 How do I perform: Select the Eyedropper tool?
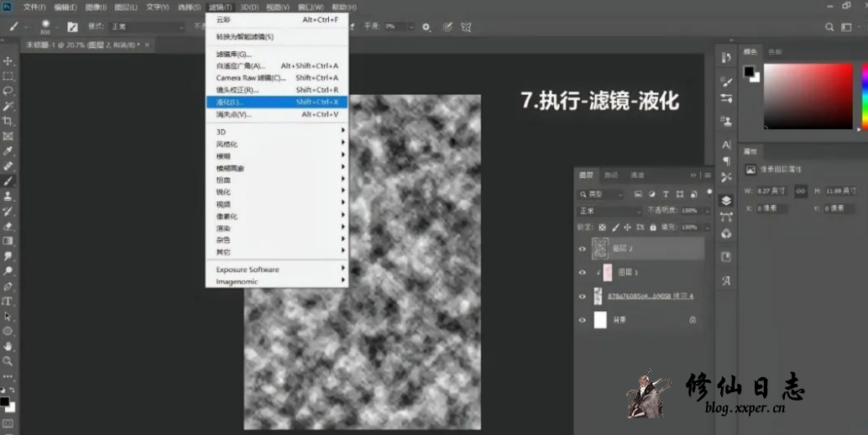click(x=8, y=151)
